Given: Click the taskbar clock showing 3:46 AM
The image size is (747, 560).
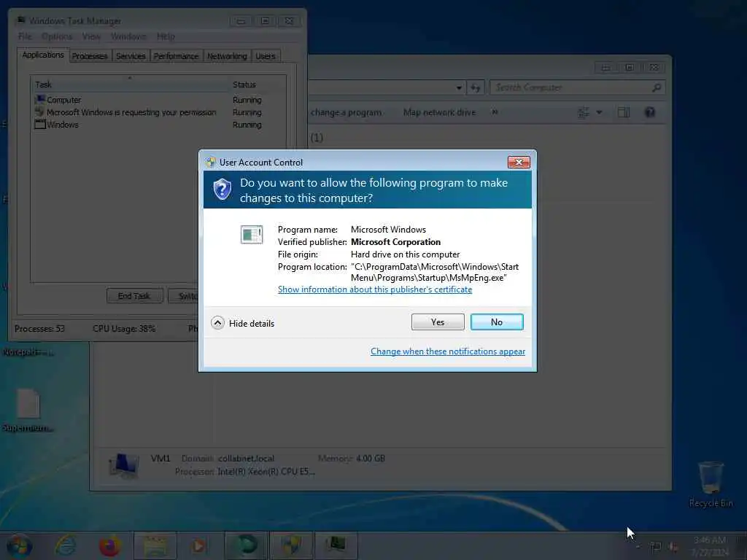Looking at the screenshot, I should coord(710,546).
